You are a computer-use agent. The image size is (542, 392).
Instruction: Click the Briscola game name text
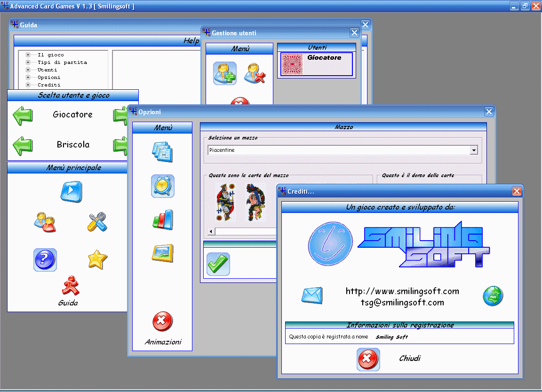(x=73, y=145)
